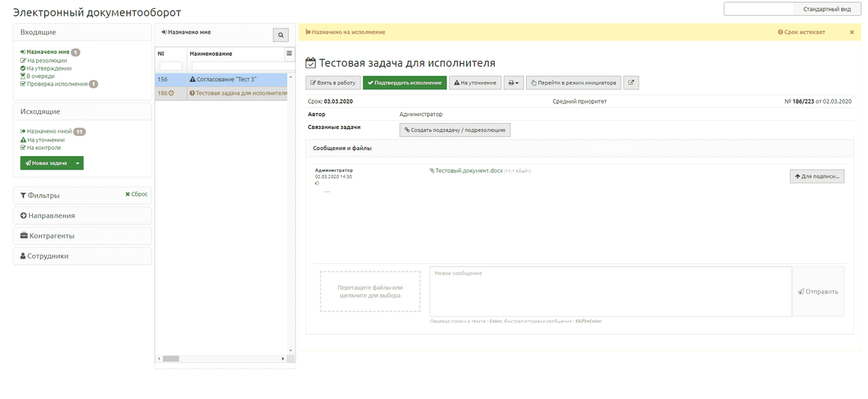Open the print dropdown button
Image resolution: width=868 pixels, height=399 pixels.
pos(514,82)
